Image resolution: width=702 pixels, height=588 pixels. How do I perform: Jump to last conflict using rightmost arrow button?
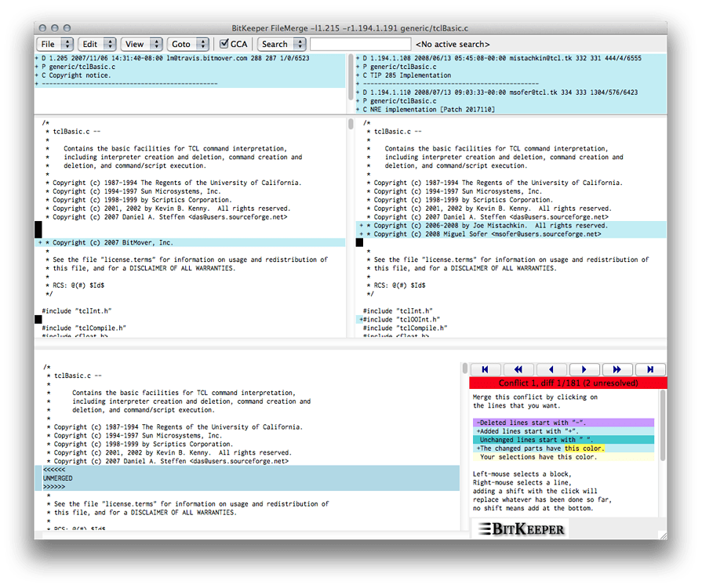coord(651,368)
